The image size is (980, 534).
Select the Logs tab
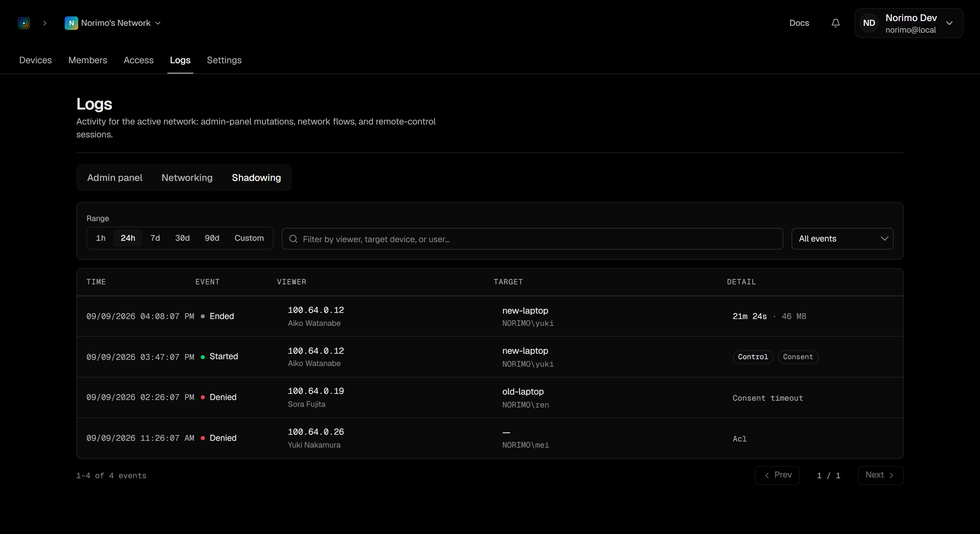(x=180, y=60)
